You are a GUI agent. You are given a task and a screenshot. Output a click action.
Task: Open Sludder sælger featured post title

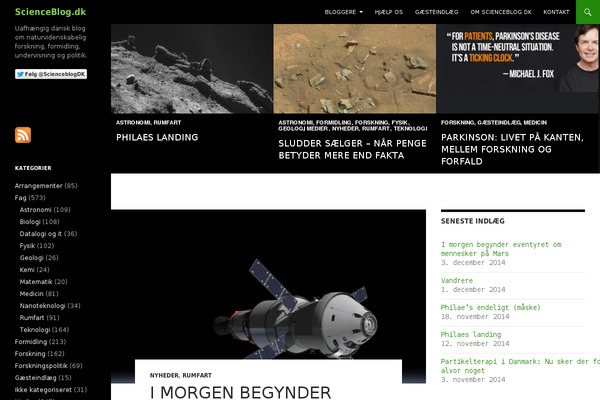coord(352,149)
